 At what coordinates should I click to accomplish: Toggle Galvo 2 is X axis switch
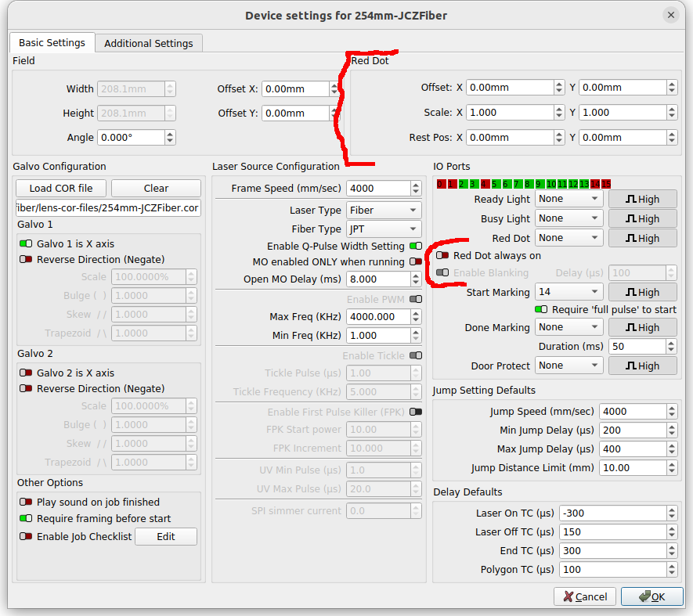point(26,373)
